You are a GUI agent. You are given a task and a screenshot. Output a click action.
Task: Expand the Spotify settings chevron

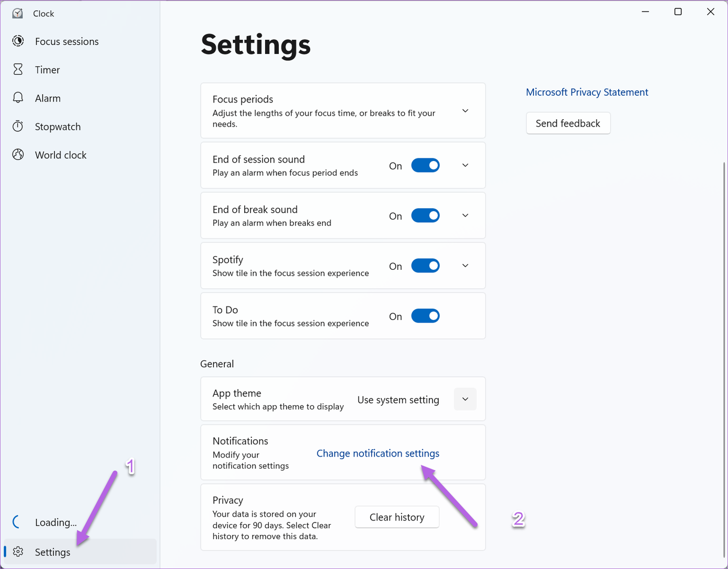[x=465, y=266]
